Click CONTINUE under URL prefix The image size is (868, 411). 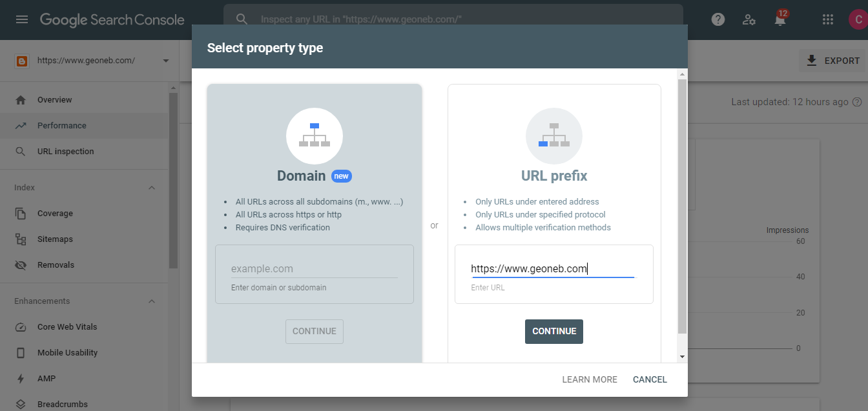[x=554, y=332]
